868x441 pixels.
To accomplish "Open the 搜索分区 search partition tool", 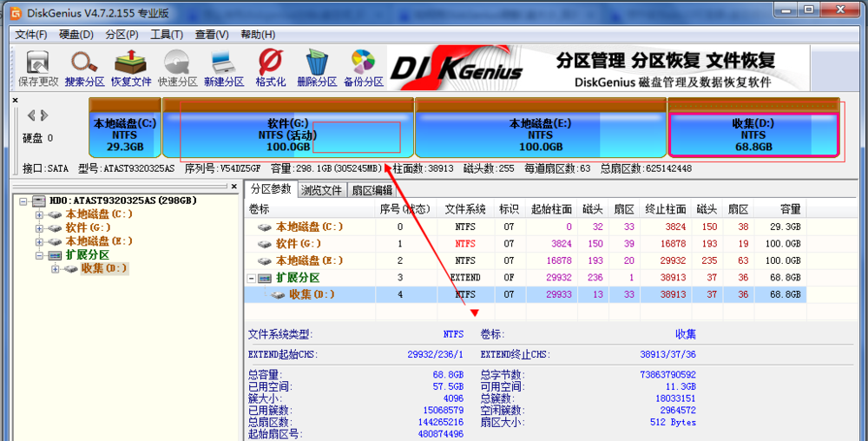I will click(x=84, y=62).
